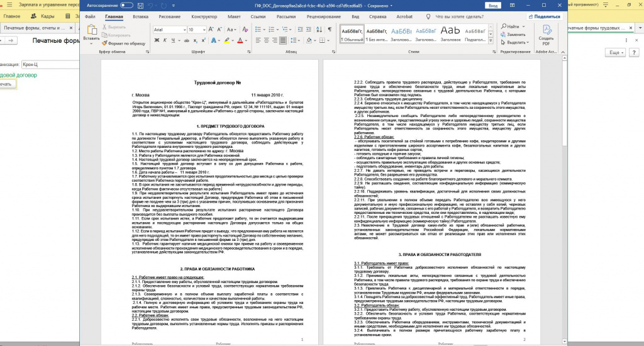Open the Шрифт font dialog launcher

coord(249,52)
